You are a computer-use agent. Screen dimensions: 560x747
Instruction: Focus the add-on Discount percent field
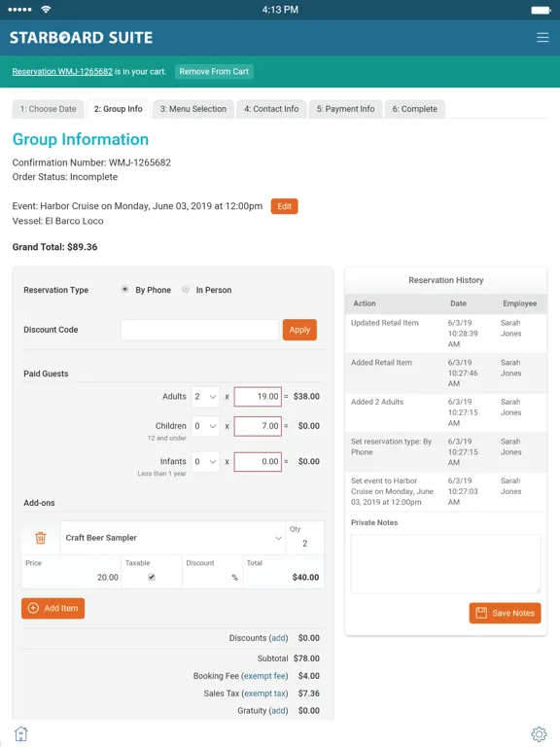coord(212,572)
